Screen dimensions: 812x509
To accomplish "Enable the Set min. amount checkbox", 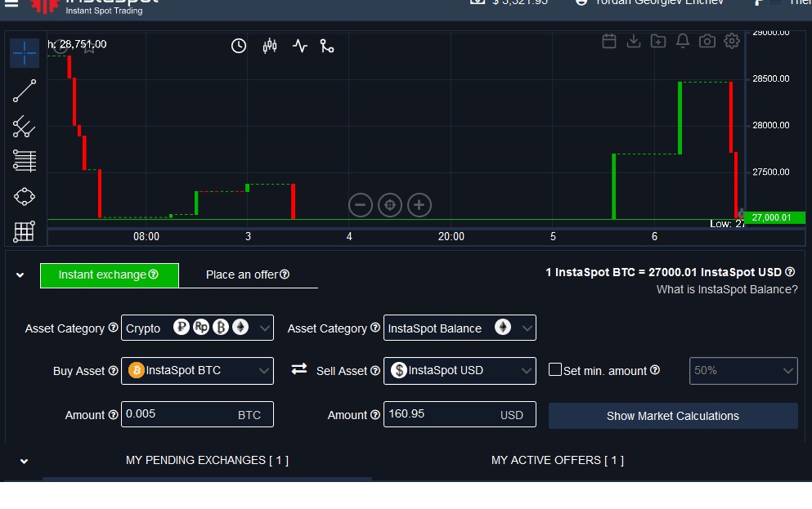I will 555,369.
